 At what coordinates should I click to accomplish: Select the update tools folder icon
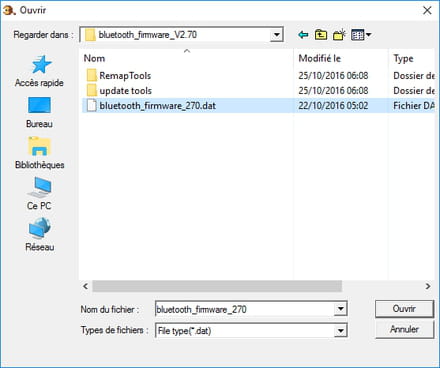[x=91, y=91]
